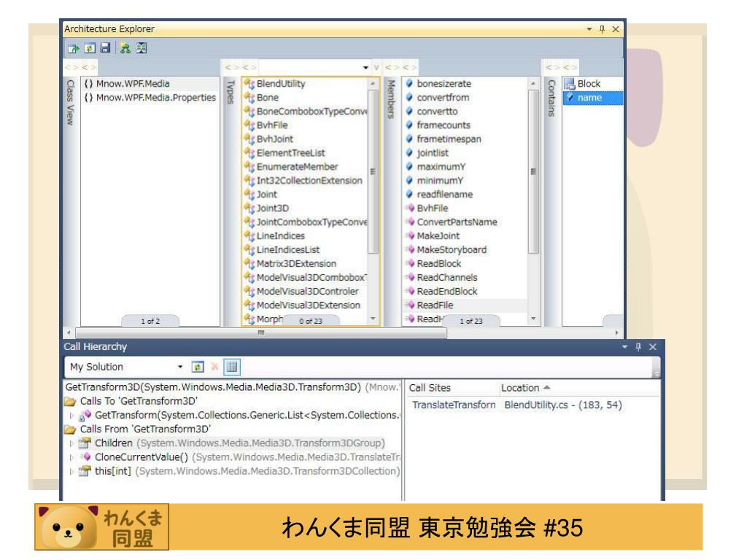Screen dimensions: 747x560
Task: Select the Bone class
Action: pos(267,97)
